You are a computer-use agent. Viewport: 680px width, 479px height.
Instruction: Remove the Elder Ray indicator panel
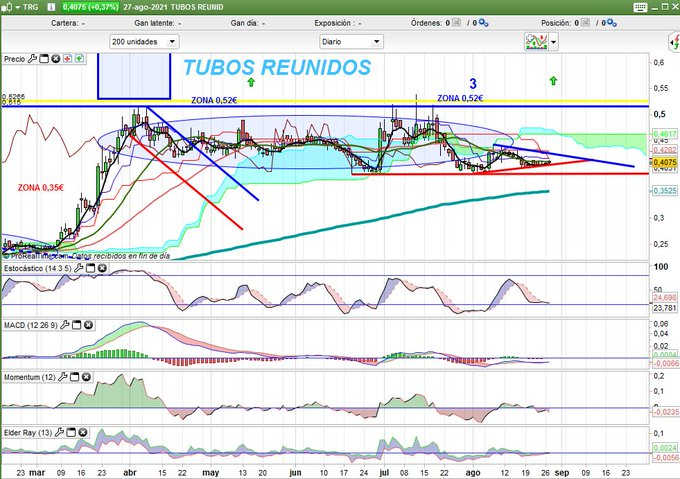point(83,432)
